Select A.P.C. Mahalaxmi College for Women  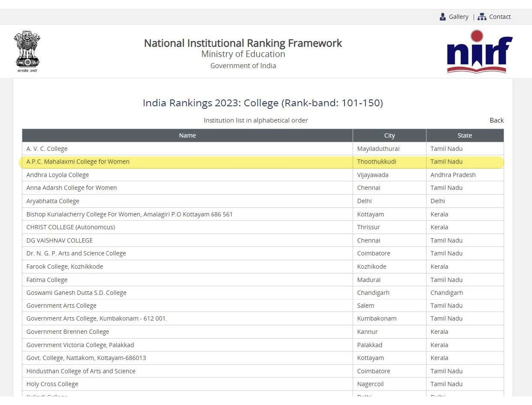point(78,162)
